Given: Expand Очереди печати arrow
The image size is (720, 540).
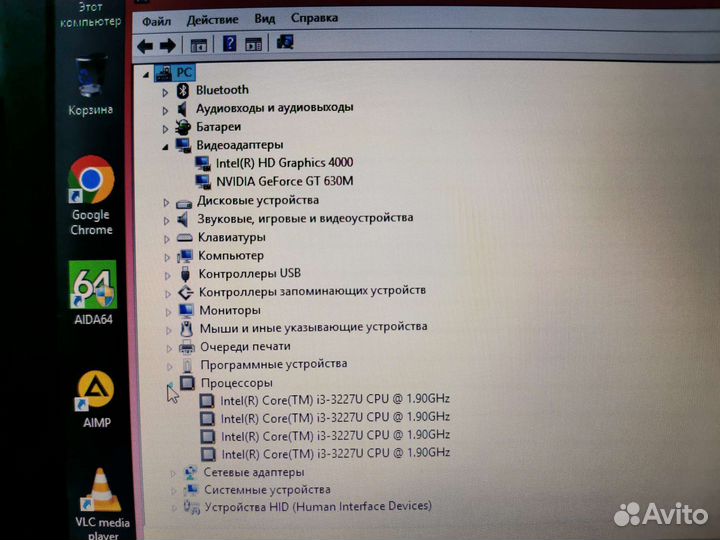Looking at the screenshot, I should click(x=169, y=349).
